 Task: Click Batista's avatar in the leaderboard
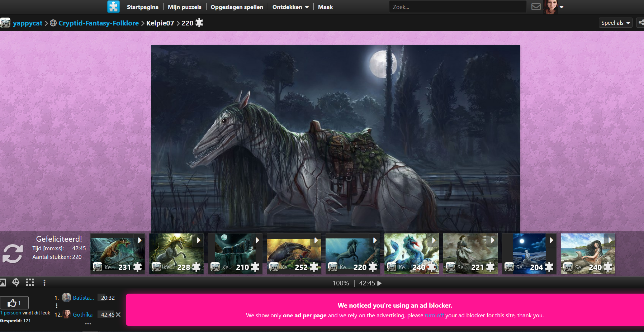(66, 298)
